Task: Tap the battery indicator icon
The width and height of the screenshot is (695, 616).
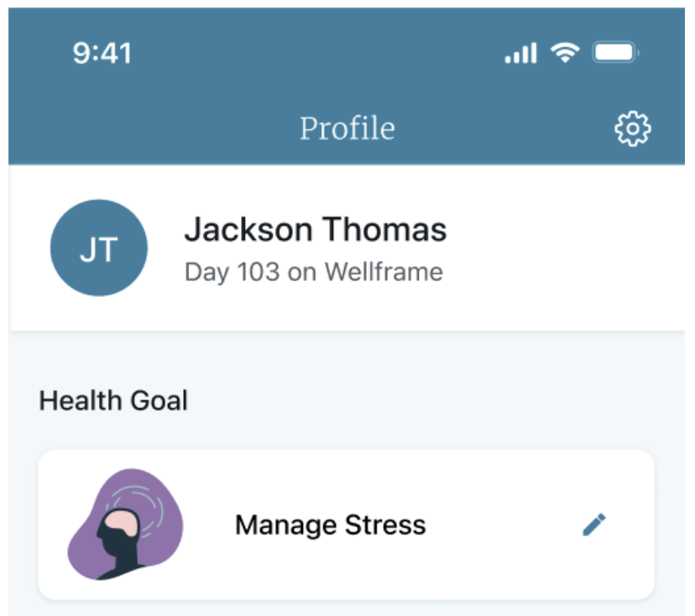Action: pyautogui.click(x=616, y=54)
